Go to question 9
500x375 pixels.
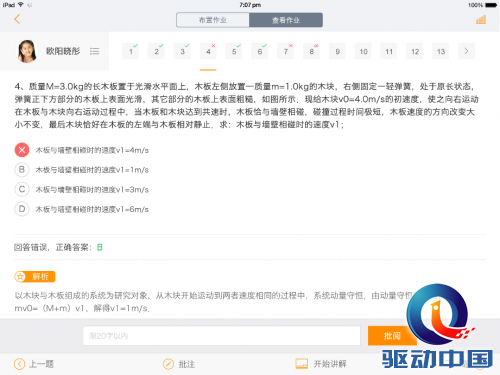[337, 51]
